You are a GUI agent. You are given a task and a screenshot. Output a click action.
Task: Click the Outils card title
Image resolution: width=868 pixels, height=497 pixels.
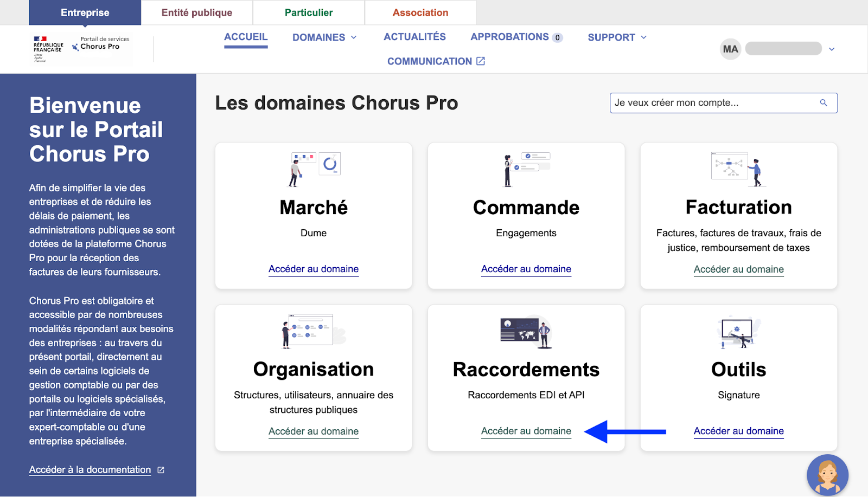pos(739,370)
